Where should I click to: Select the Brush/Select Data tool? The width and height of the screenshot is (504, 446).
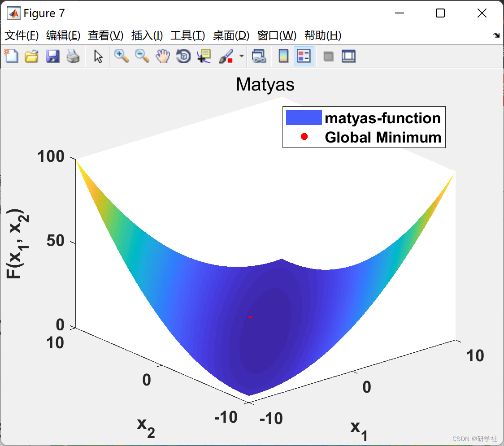pos(226,56)
